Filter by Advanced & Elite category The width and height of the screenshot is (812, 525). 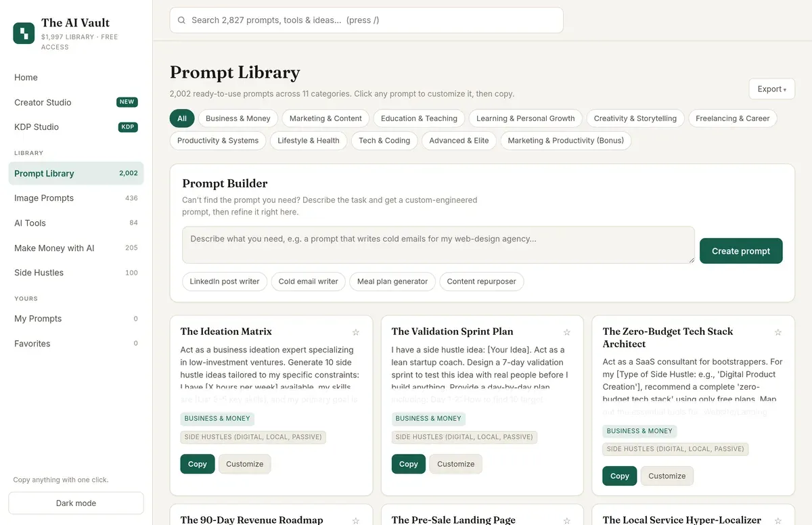[x=459, y=141]
